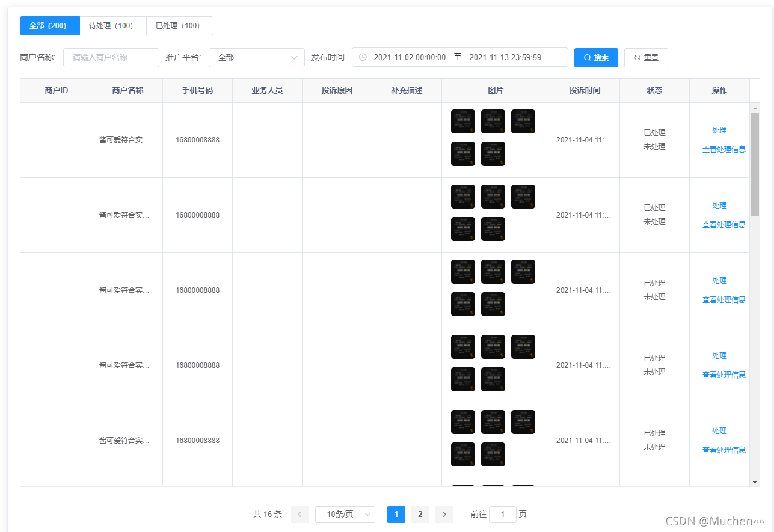Click the 共 16 条 total count text
The height and width of the screenshot is (532, 774).
268,515
